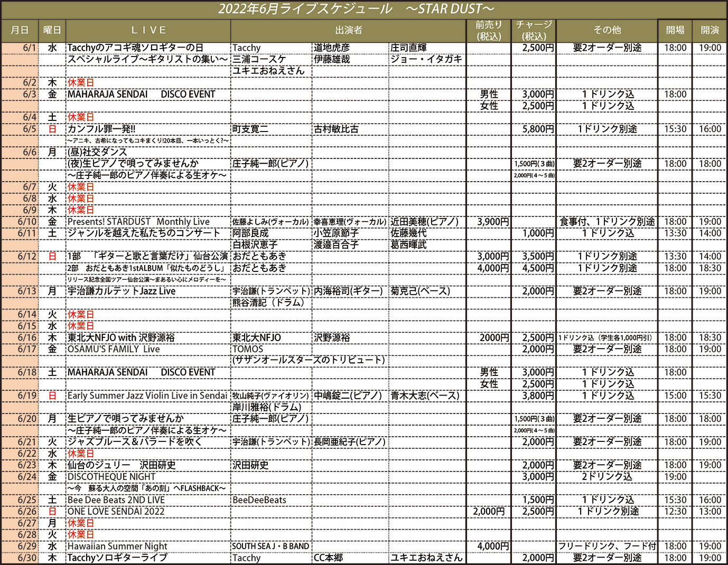Click performer "古村敏比古"
728x565 pixels.
pyautogui.click(x=336, y=129)
